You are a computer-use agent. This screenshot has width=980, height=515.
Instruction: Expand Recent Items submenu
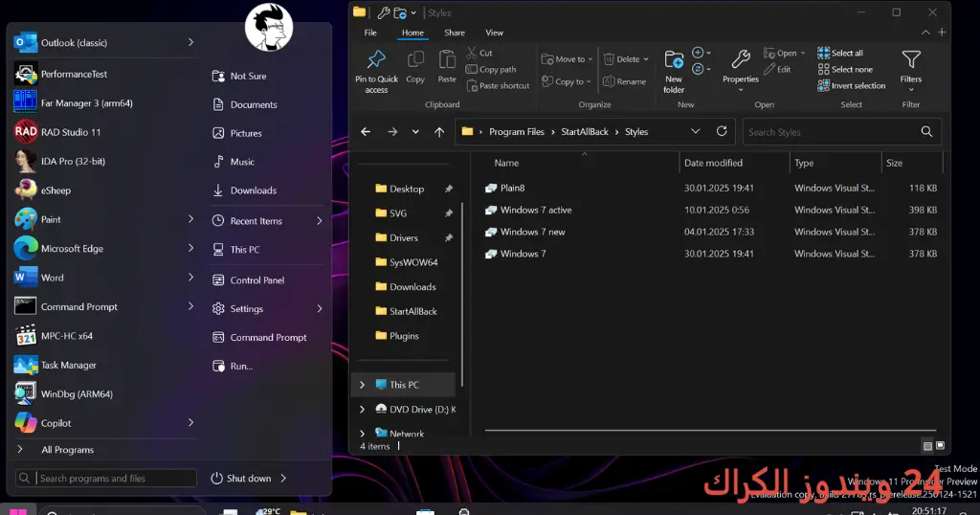[x=320, y=220]
